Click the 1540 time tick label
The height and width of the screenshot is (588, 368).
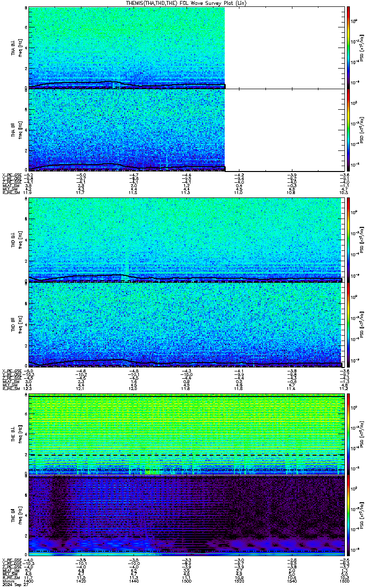tap(291, 581)
